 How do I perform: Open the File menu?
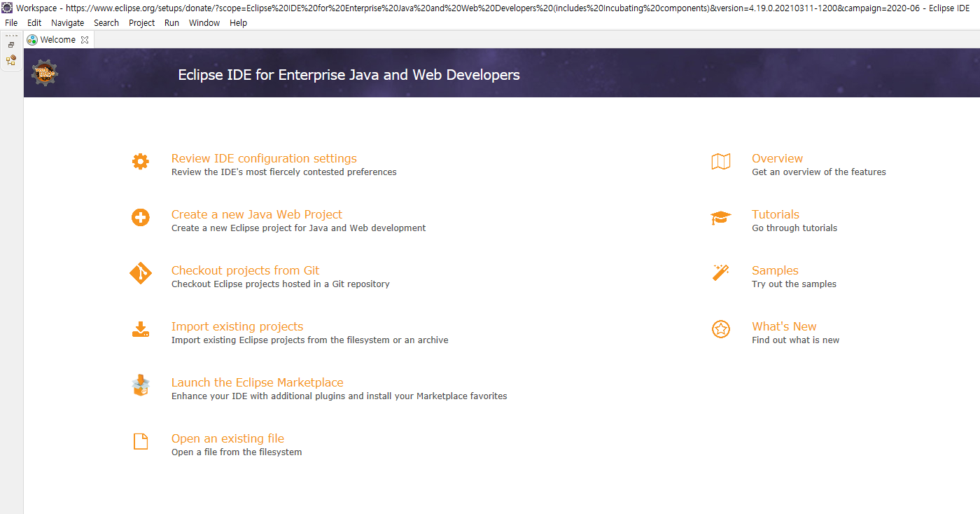(x=11, y=22)
